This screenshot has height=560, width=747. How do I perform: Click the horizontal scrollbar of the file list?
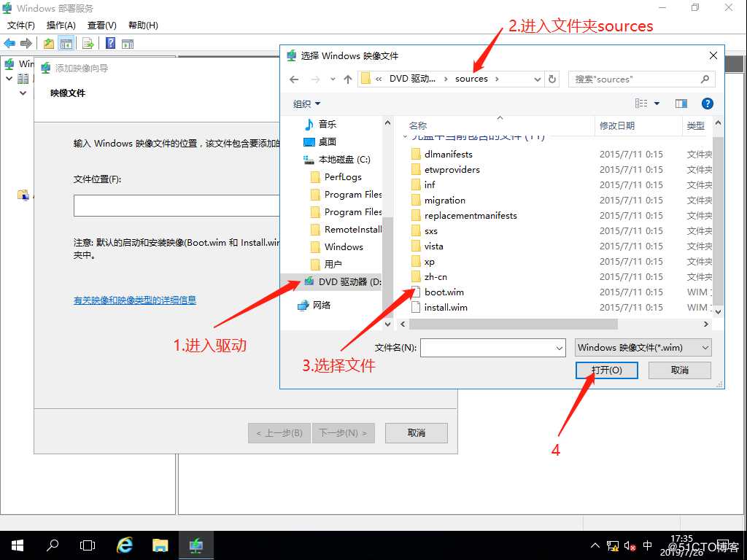pos(514,324)
